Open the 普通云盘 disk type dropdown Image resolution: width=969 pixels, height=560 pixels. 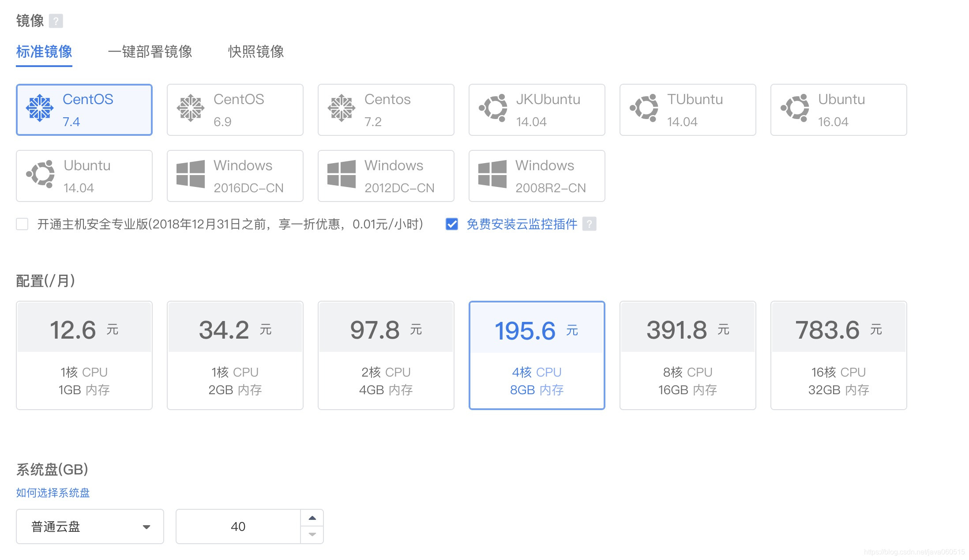90,526
